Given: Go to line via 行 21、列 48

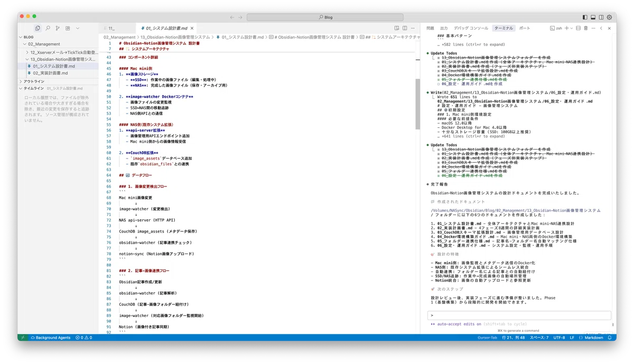Looking at the screenshot, I should point(514,338).
